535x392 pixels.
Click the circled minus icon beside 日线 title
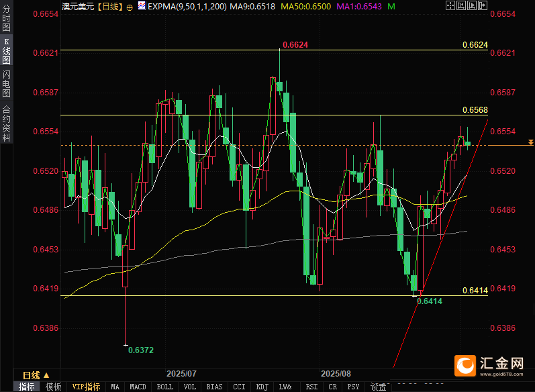[x=130, y=5]
